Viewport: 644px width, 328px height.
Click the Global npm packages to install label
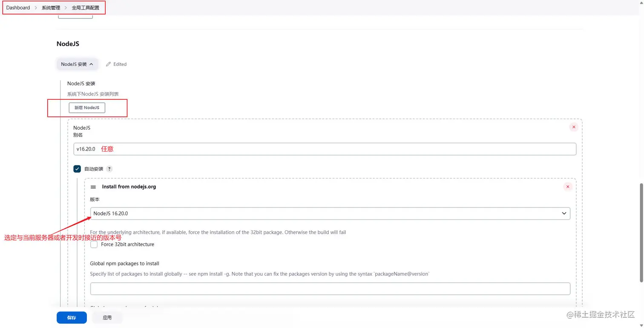click(125, 264)
